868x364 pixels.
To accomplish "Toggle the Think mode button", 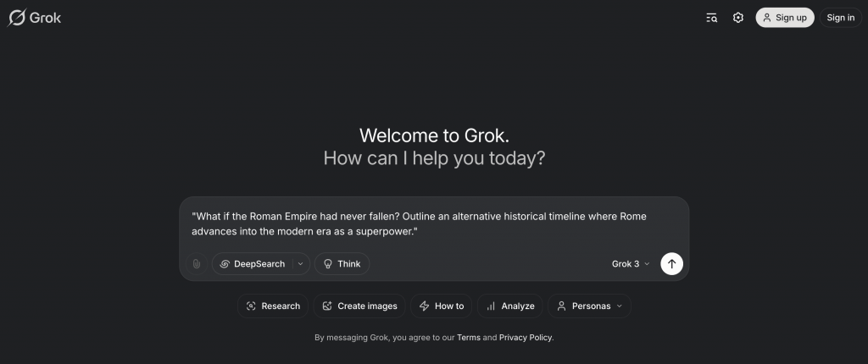I will 342,264.
